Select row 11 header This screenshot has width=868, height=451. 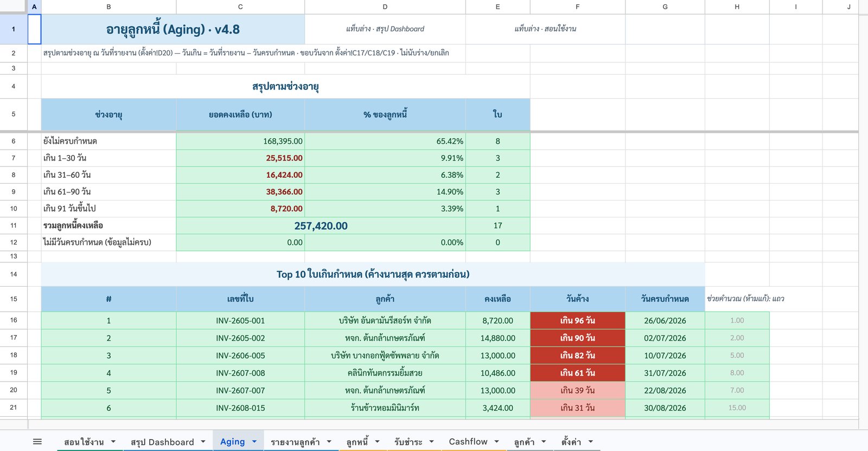click(x=14, y=225)
